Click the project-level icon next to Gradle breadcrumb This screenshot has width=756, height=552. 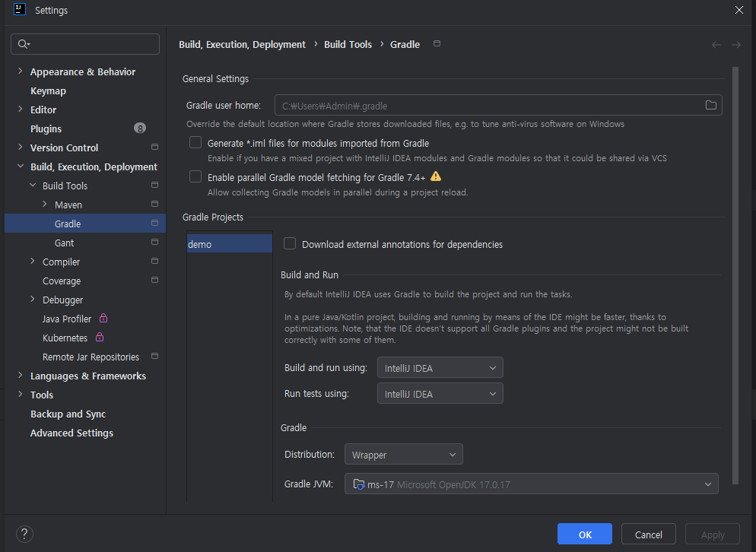(x=437, y=43)
